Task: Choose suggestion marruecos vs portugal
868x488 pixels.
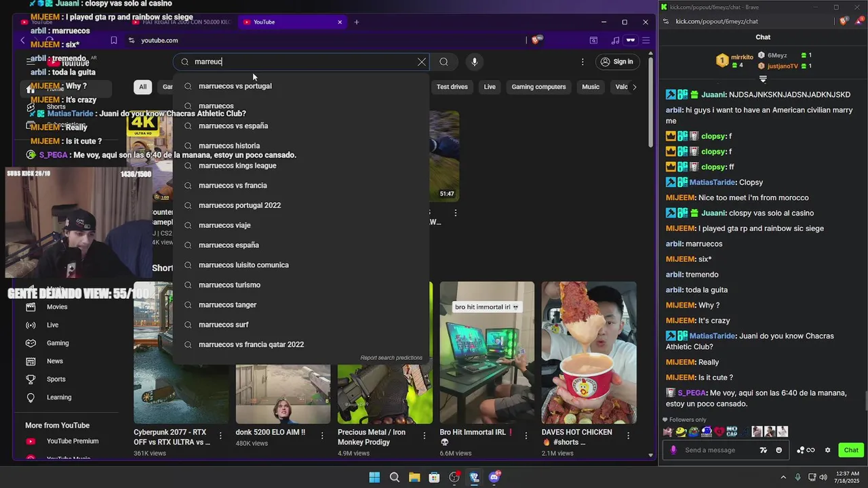Action: pyautogui.click(x=301, y=86)
